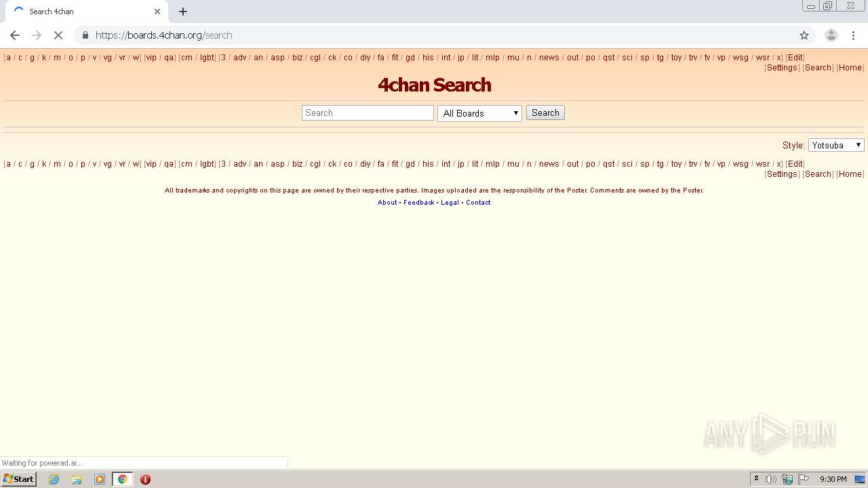The width and height of the screenshot is (868, 488).
Task: Open the /diy/ board in the top nav
Action: (x=365, y=58)
